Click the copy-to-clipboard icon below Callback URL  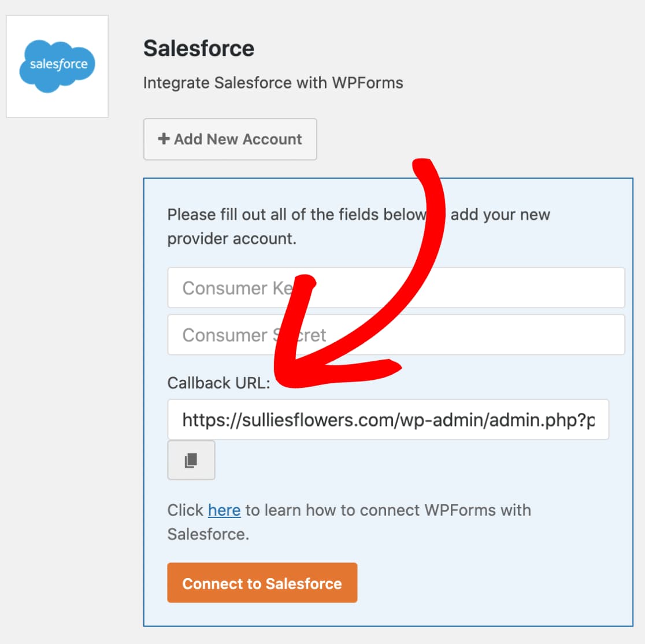(191, 460)
